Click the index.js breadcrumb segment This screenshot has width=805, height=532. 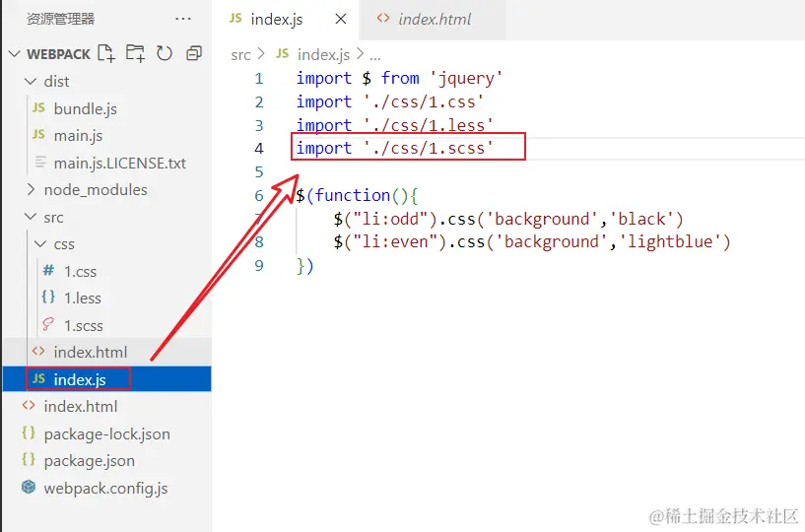click(x=323, y=54)
